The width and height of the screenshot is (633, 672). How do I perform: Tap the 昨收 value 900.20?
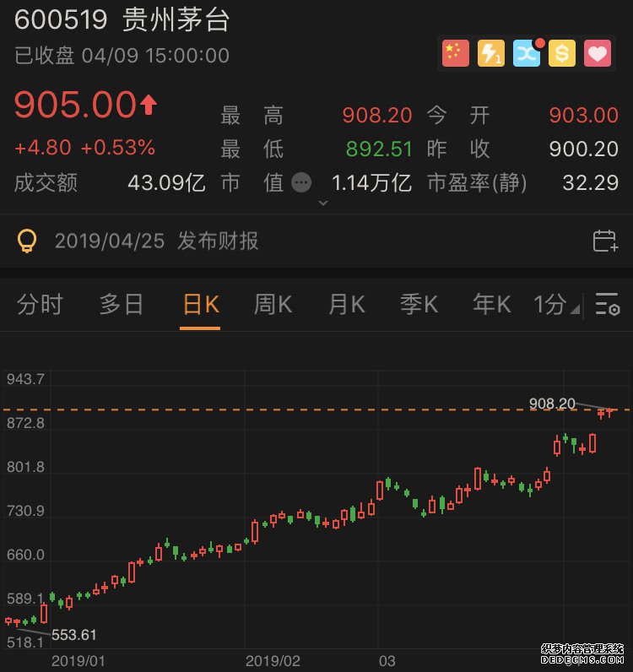[x=584, y=149]
